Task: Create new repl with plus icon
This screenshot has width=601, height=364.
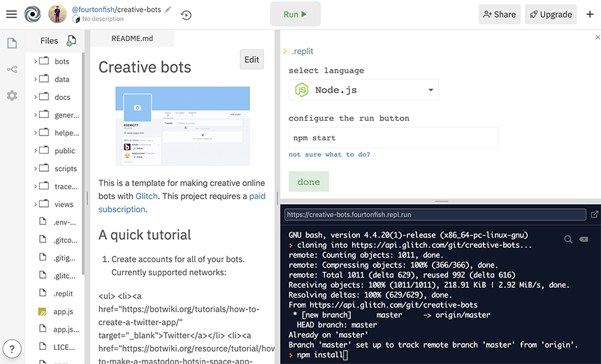Action: click(x=590, y=14)
